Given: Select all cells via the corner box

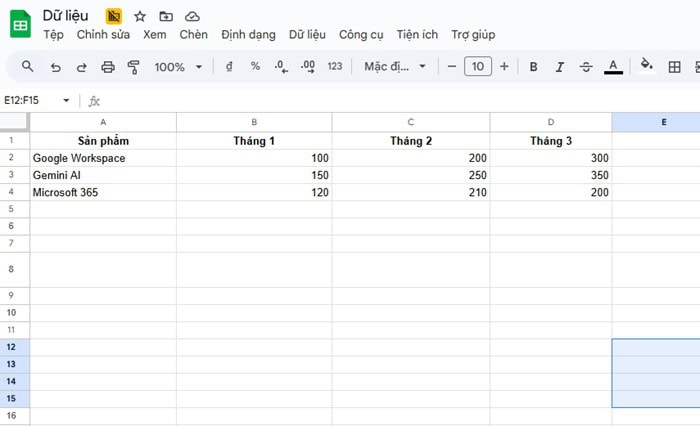Looking at the screenshot, I should pos(14,121).
